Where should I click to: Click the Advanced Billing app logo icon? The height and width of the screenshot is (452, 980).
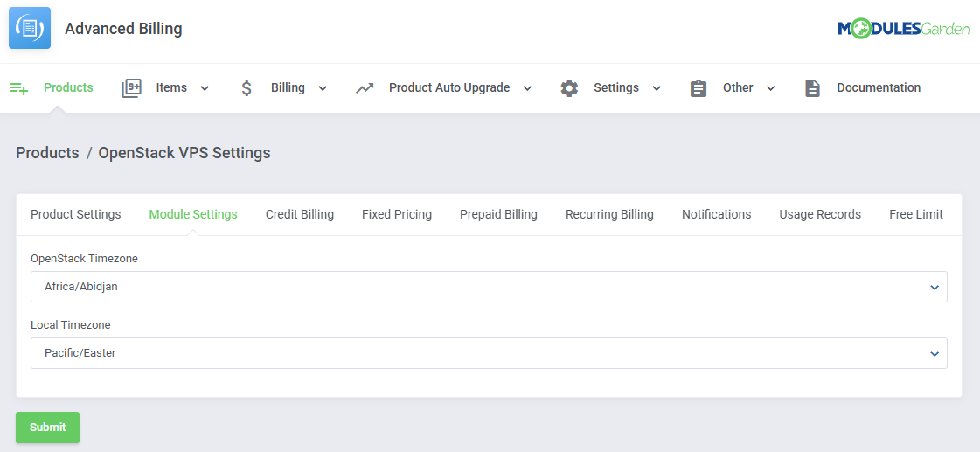click(x=30, y=28)
